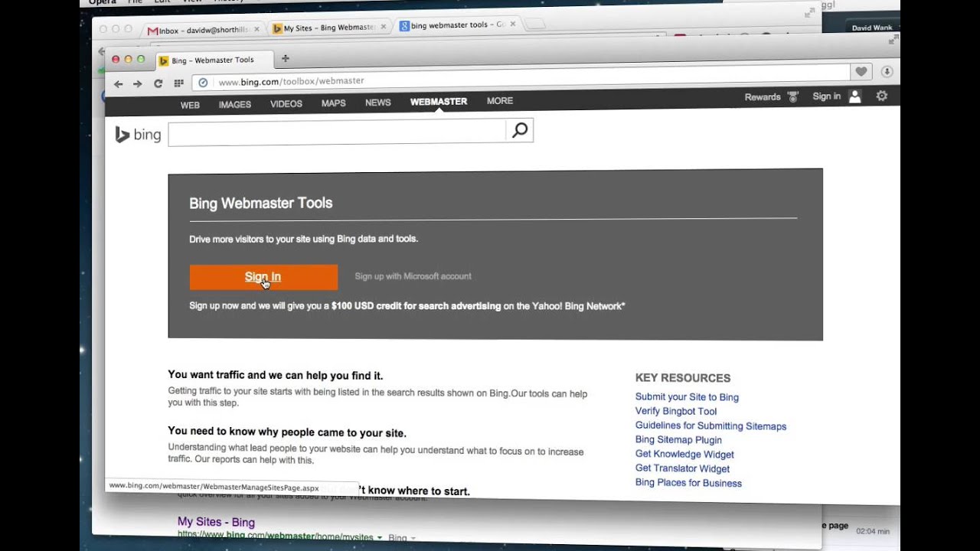Click the Bing search magnifier icon
Screen dimensions: 980x551
[519, 130]
